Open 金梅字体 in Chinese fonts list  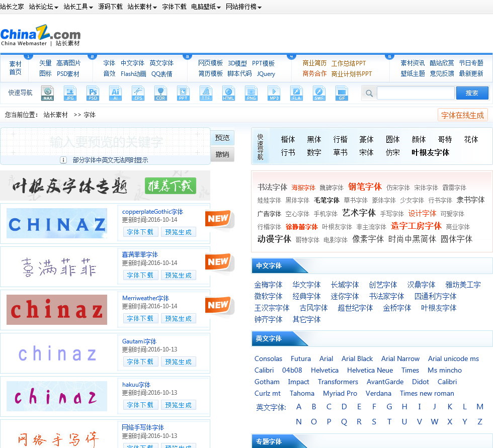[269, 285]
